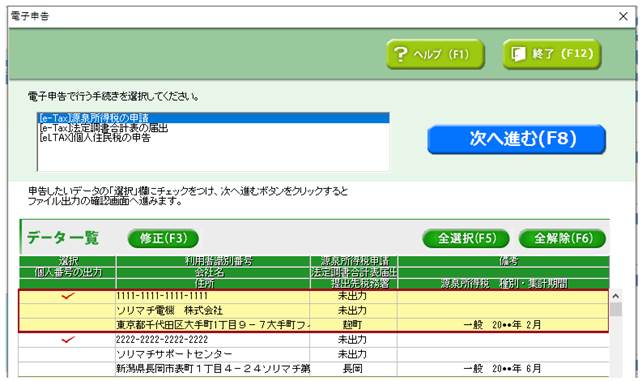Click the 源泉所得税申請 column header
The image size is (642, 381).
coord(354,261)
